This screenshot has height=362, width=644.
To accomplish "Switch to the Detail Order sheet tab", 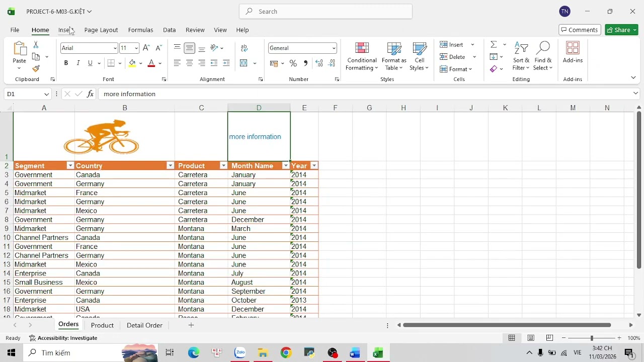I will point(144,326).
